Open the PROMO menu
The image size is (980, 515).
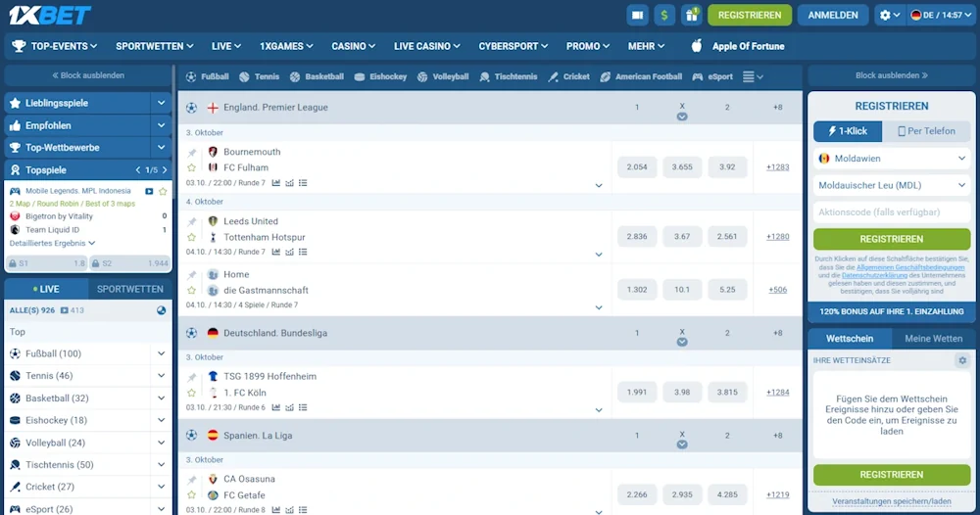pyautogui.click(x=587, y=46)
